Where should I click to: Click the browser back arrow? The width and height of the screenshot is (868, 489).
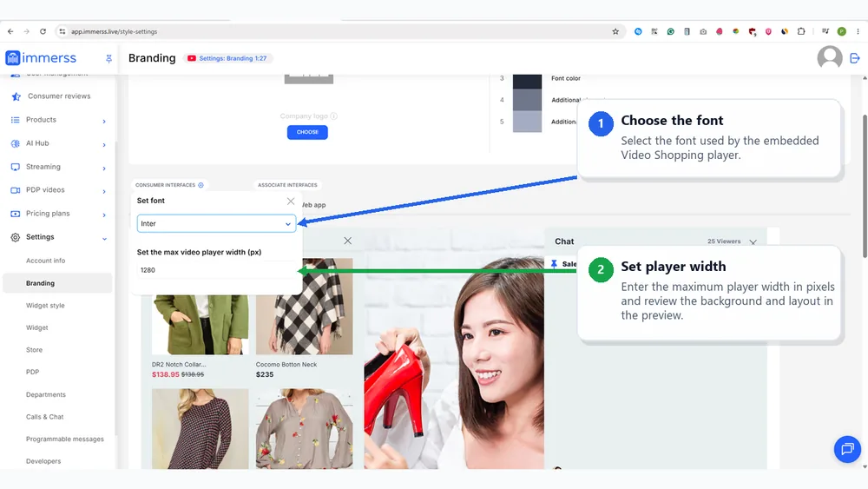pyautogui.click(x=10, y=31)
